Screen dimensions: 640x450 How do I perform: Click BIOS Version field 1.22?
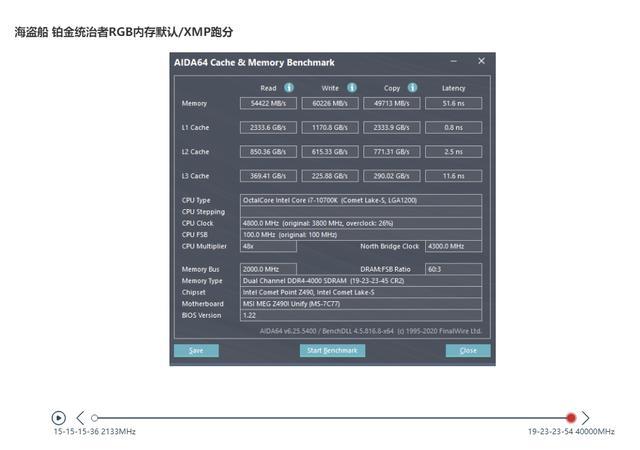coord(361,315)
